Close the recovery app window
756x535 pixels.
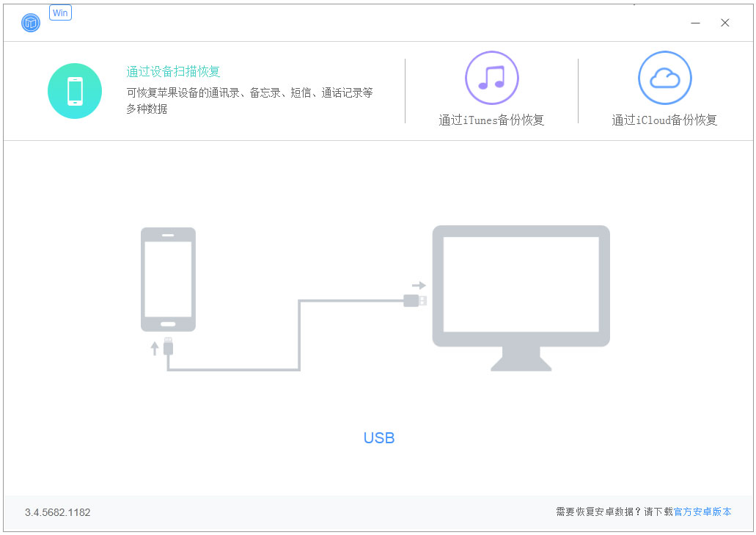coord(724,23)
